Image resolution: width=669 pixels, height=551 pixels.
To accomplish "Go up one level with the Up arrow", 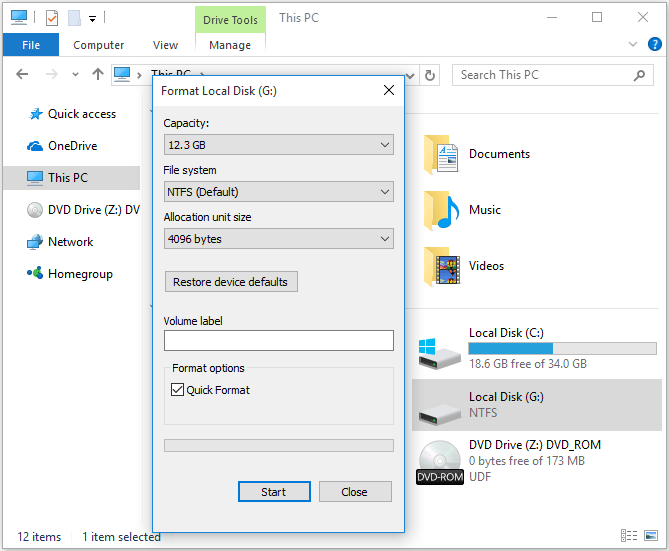I will pyautogui.click(x=98, y=74).
